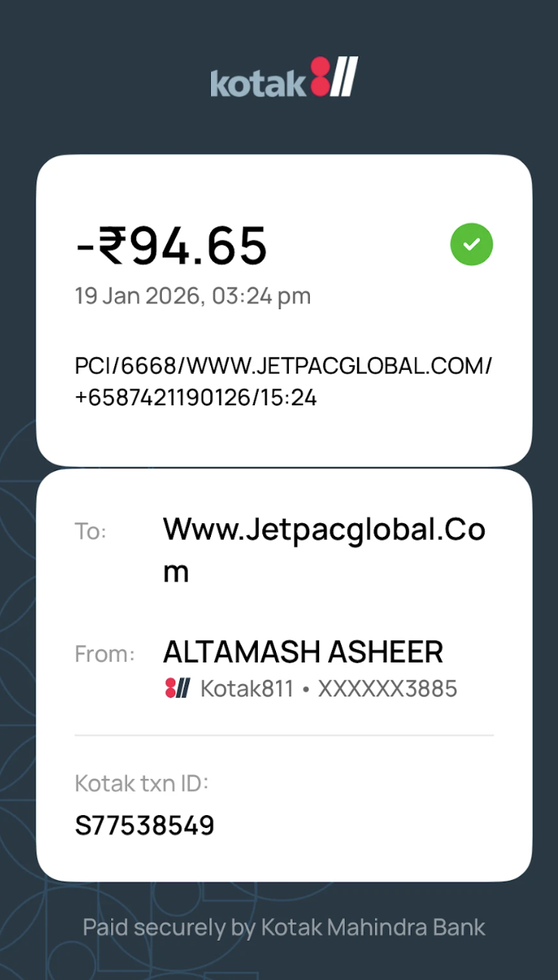Image resolution: width=558 pixels, height=980 pixels.
Task: Tap the ALTAMASH ASHEER sender name
Action: click(x=303, y=652)
